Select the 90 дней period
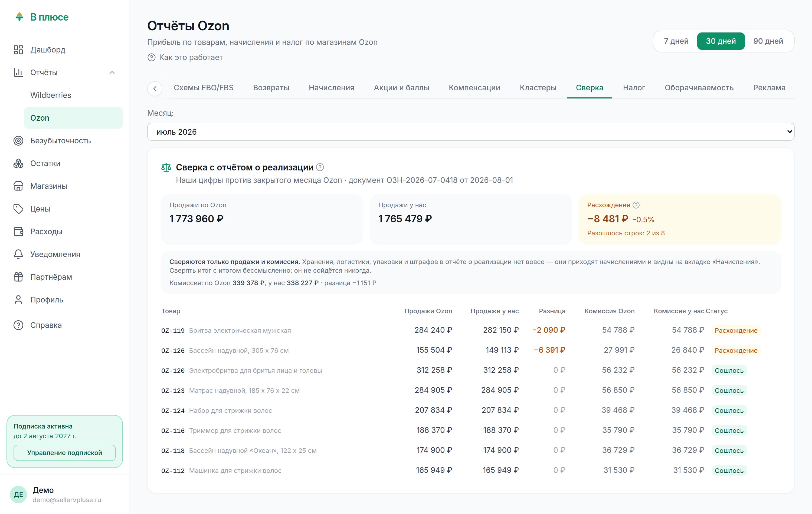 768,41
